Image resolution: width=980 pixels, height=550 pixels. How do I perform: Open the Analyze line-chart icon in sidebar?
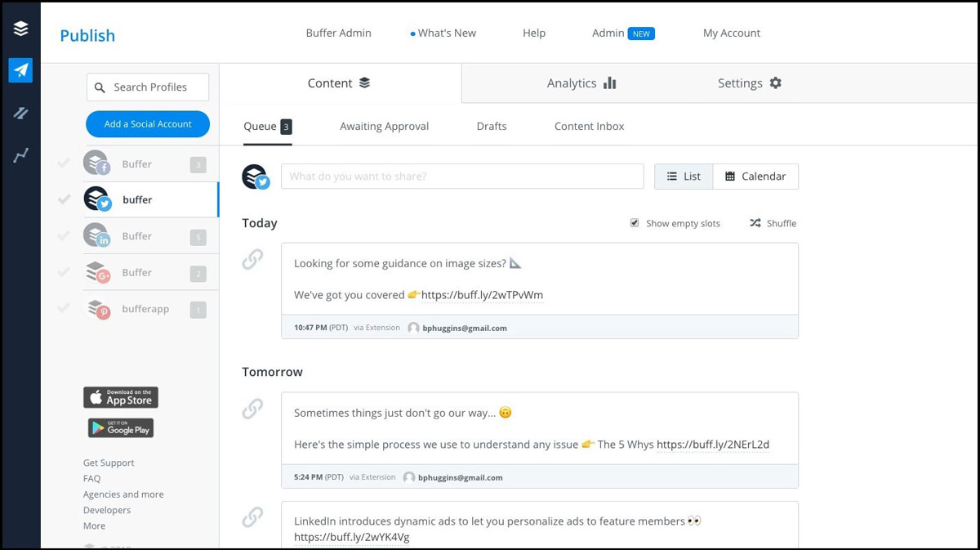coord(20,155)
